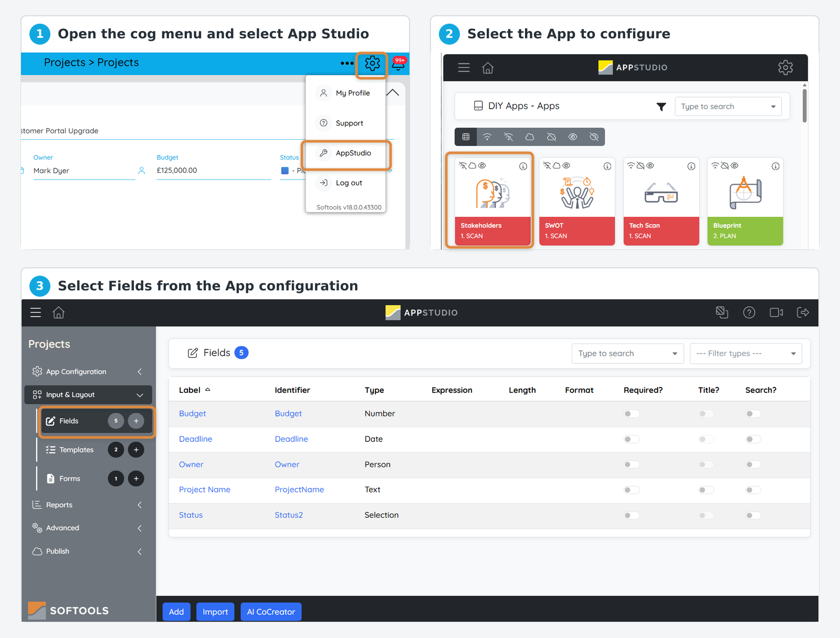
Task: Collapse the Input & Layout sidebar section
Action: pos(88,395)
